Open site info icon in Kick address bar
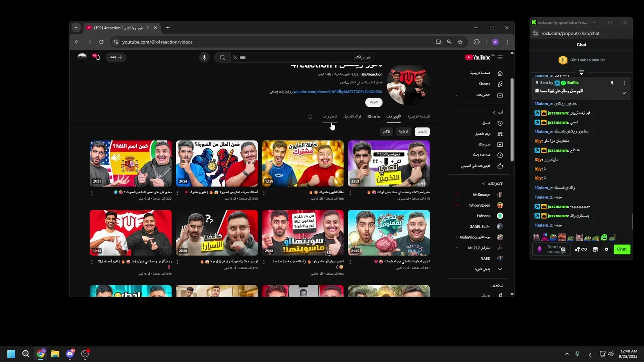The image size is (644, 362). tap(536, 33)
